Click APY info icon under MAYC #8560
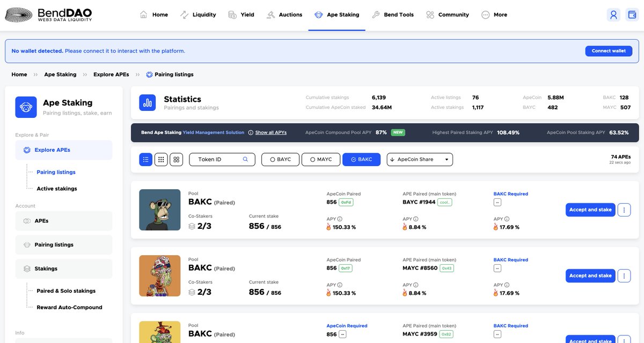 pyautogui.click(x=415, y=285)
